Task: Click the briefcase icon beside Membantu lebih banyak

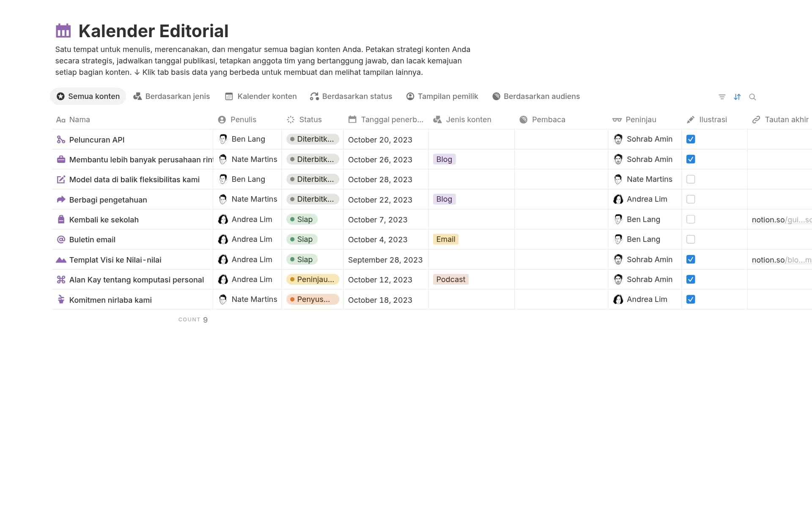Action: tap(61, 159)
